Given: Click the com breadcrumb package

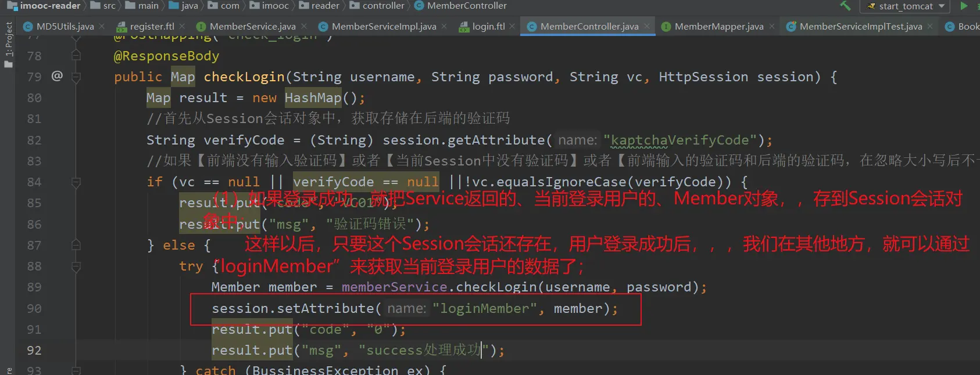Looking at the screenshot, I should 224,6.
